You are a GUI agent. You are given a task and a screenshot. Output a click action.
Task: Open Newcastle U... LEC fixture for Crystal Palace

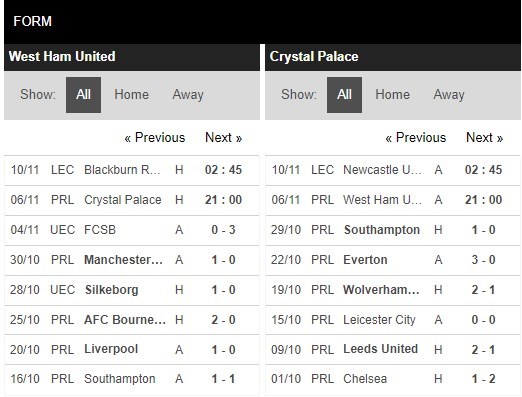[x=393, y=170]
